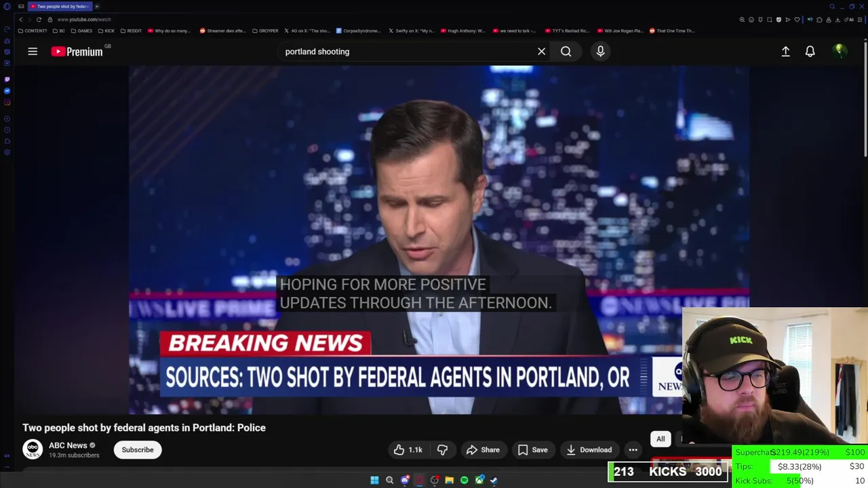Open File Explorer from taskbar
Viewport: 868px width, 488px height.
[x=449, y=480]
